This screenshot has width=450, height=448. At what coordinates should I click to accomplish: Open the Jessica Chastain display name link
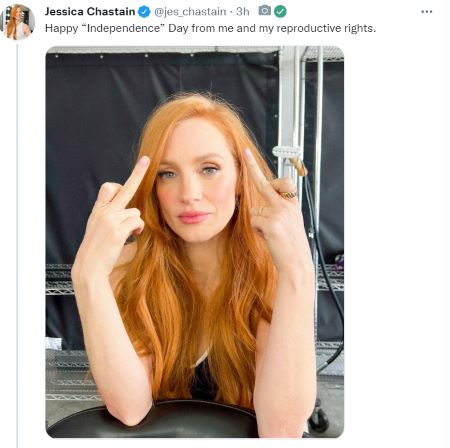[90, 12]
